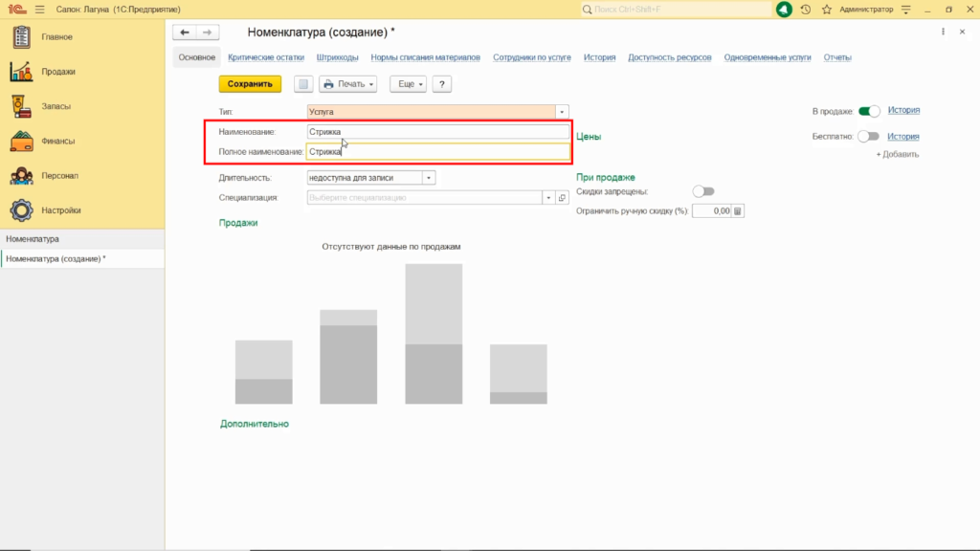Viewport: 980px width, 551px height.
Task: Switch to the Доступность ресурсов tab
Action: pos(670,57)
